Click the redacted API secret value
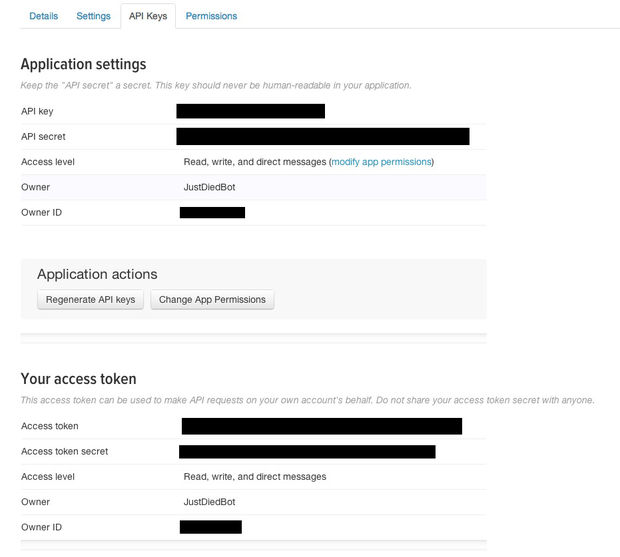The height and width of the screenshot is (557, 620). coord(322,136)
